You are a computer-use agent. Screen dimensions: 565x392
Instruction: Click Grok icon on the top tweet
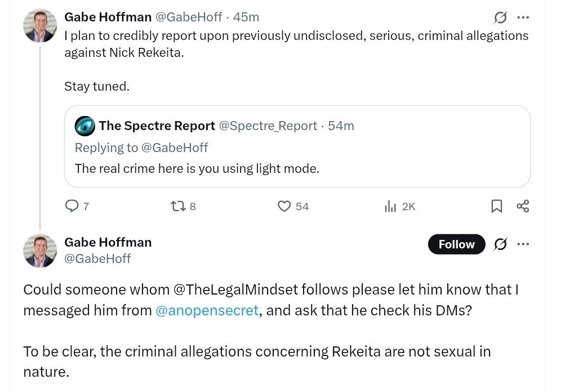500,17
